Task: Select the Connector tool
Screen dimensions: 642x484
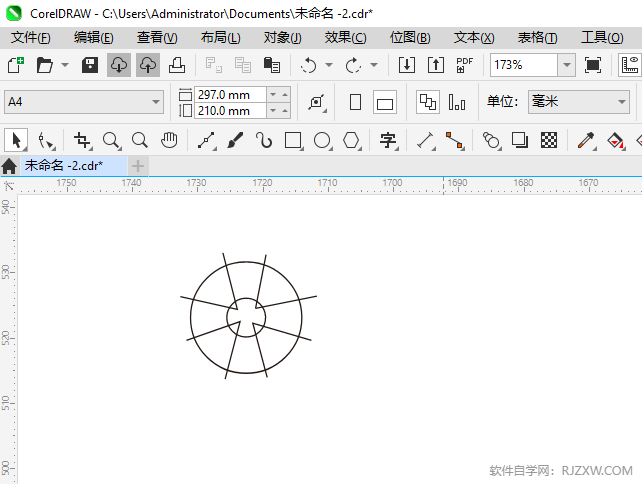Action: click(x=454, y=140)
